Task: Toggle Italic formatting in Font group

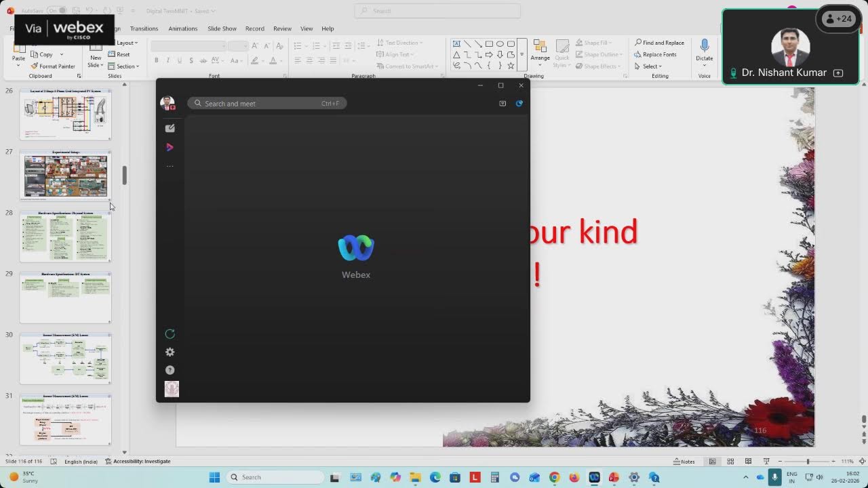Action: coord(167,60)
